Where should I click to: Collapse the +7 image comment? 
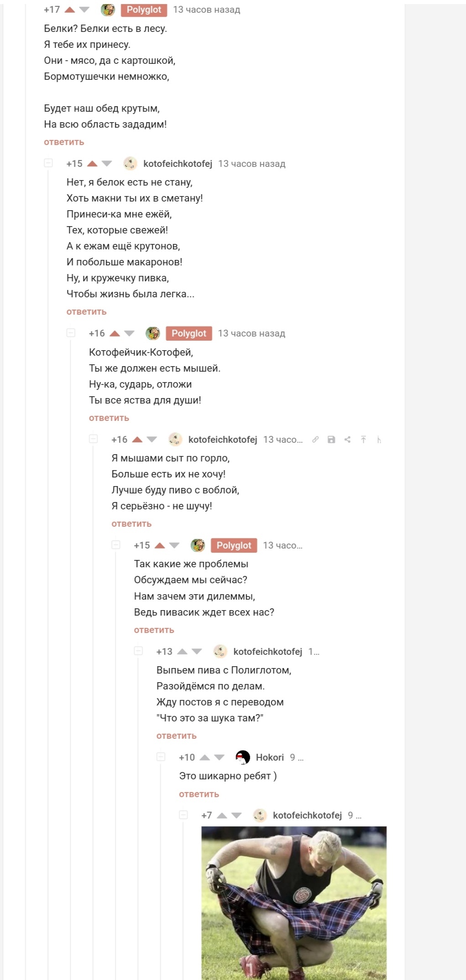tap(183, 815)
